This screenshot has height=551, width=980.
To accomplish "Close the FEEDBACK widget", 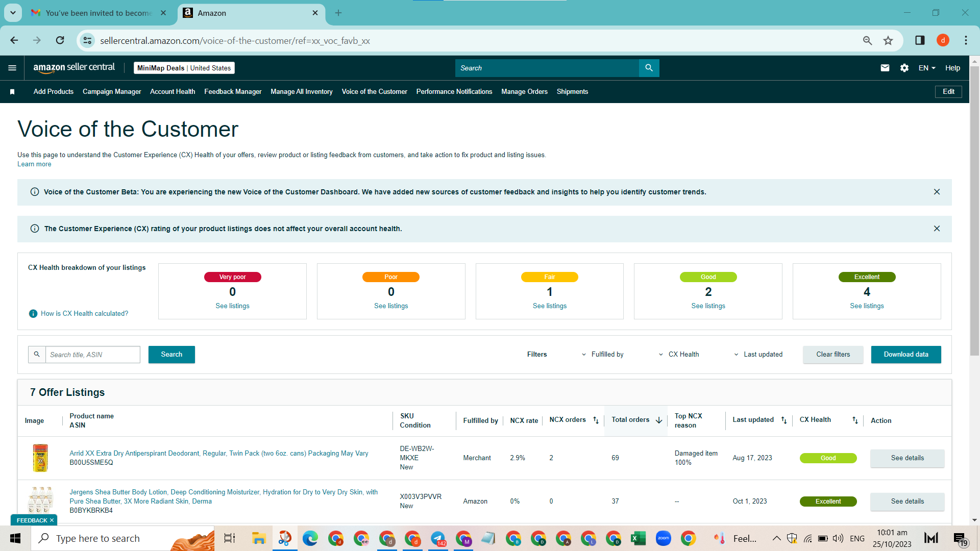I will (x=52, y=520).
